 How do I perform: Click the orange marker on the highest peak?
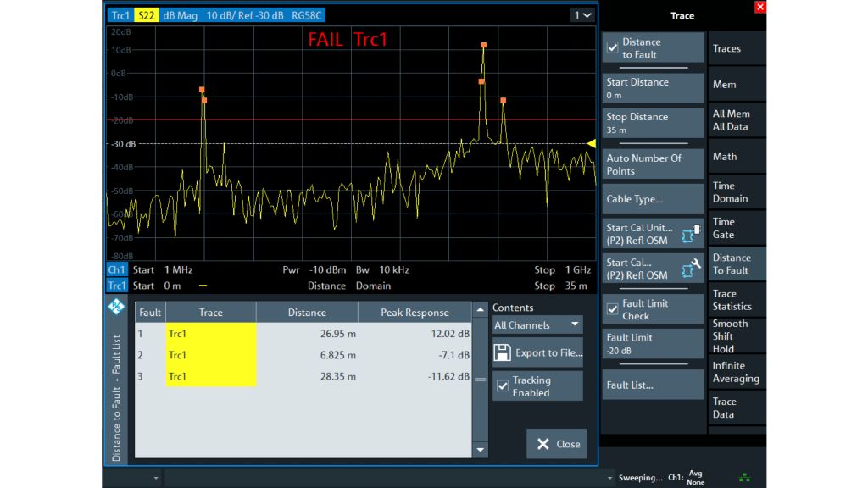click(483, 45)
